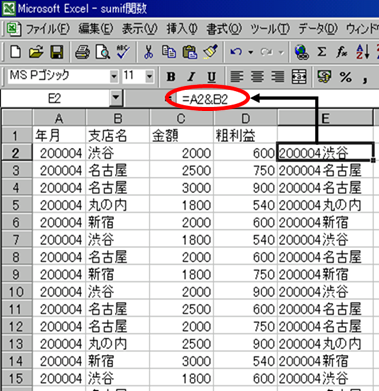Cut selection with the scissors icon
The height and width of the screenshot is (391, 379).
pyautogui.click(x=148, y=52)
